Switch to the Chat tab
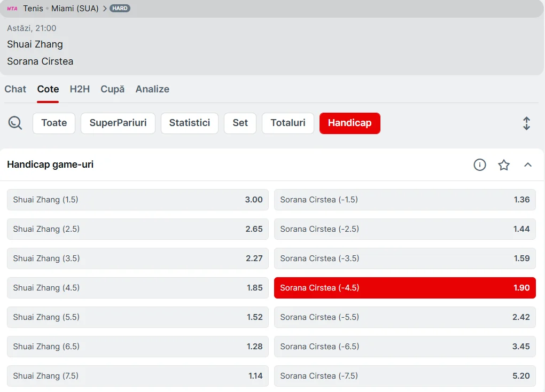This screenshot has height=392, width=545. (x=15, y=89)
